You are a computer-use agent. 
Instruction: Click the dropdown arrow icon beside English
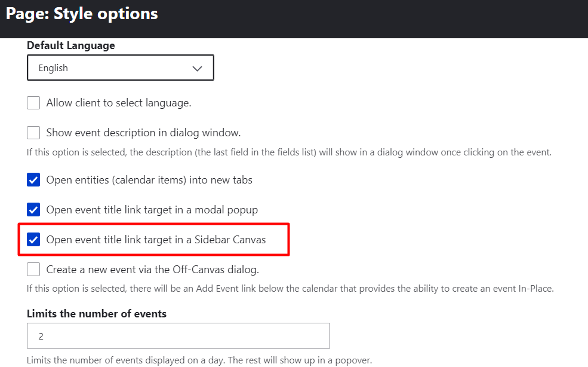click(x=197, y=68)
